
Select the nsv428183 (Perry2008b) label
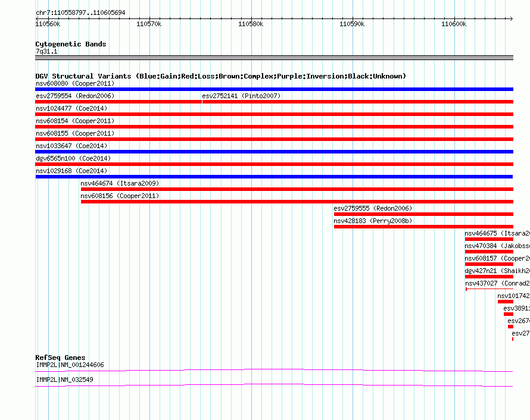click(373, 221)
